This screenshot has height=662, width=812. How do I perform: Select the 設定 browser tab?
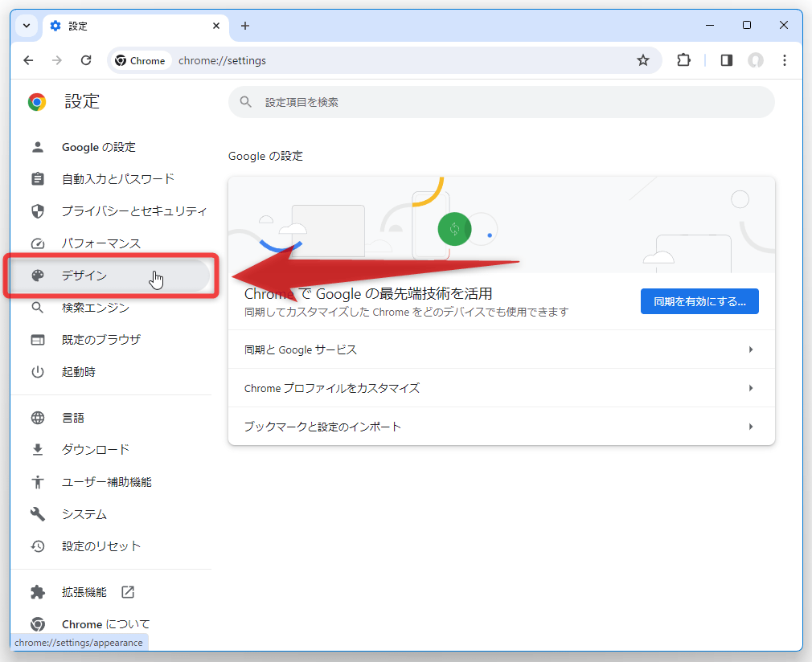[x=136, y=27]
